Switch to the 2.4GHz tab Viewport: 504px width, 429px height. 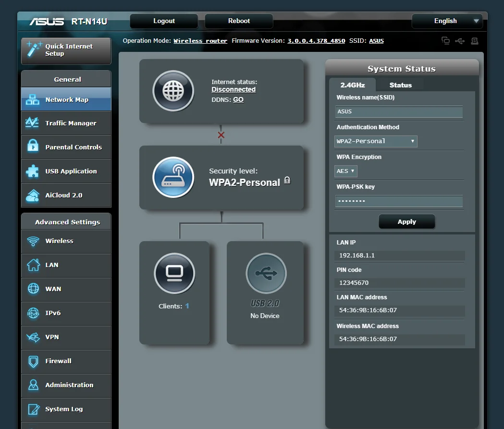pos(352,85)
